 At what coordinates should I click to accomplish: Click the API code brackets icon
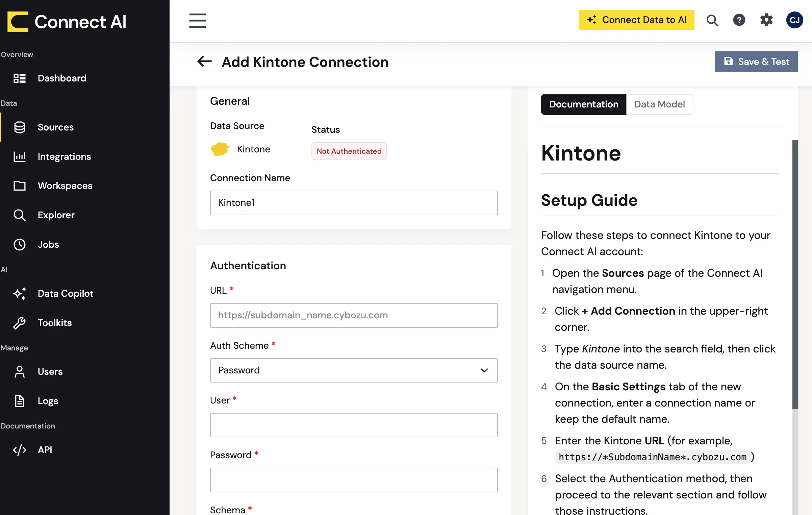[20, 450]
